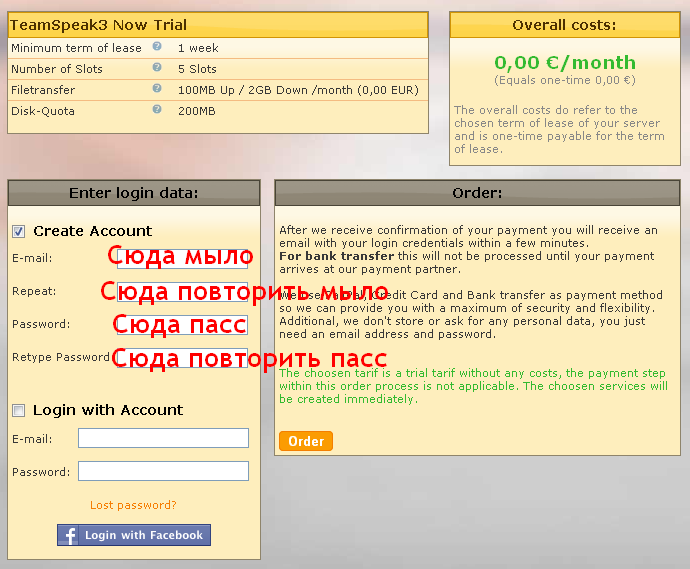Open help icon beside Disk-Quota
The width and height of the screenshot is (690, 569).
point(157,109)
